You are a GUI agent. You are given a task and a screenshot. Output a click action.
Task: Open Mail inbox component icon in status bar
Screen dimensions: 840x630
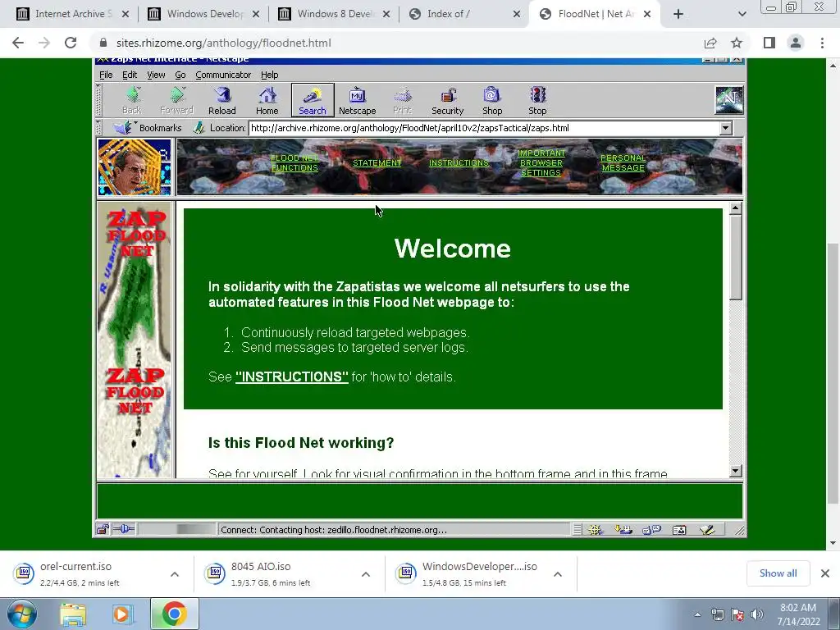click(x=623, y=530)
